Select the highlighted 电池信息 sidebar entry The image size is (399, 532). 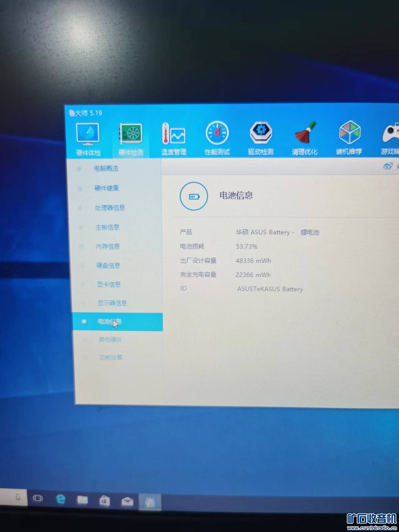pyautogui.click(x=118, y=322)
